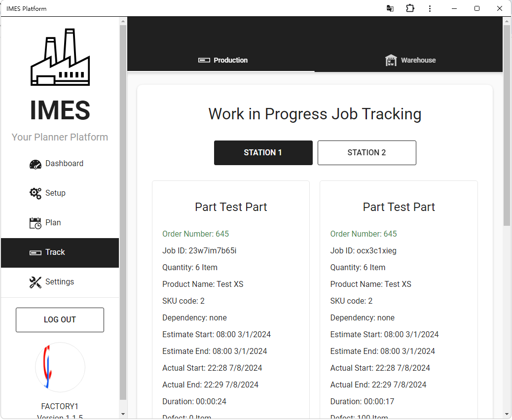The width and height of the screenshot is (512, 420).
Task: Click Duration: 00:00:17 text
Action: point(362,401)
